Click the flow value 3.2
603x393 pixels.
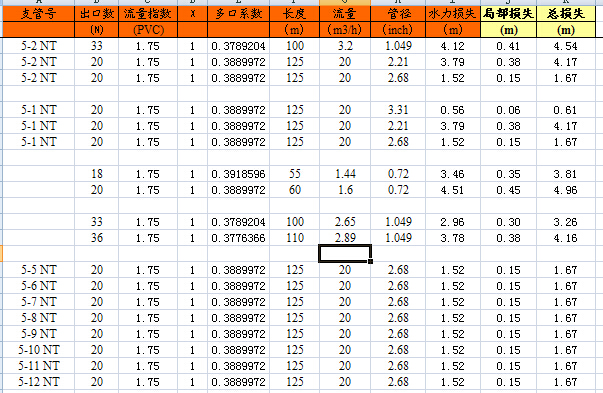point(345,46)
